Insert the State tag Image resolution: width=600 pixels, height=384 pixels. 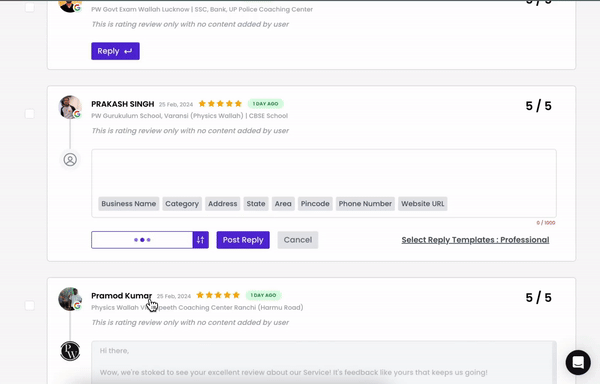pyautogui.click(x=256, y=204)
